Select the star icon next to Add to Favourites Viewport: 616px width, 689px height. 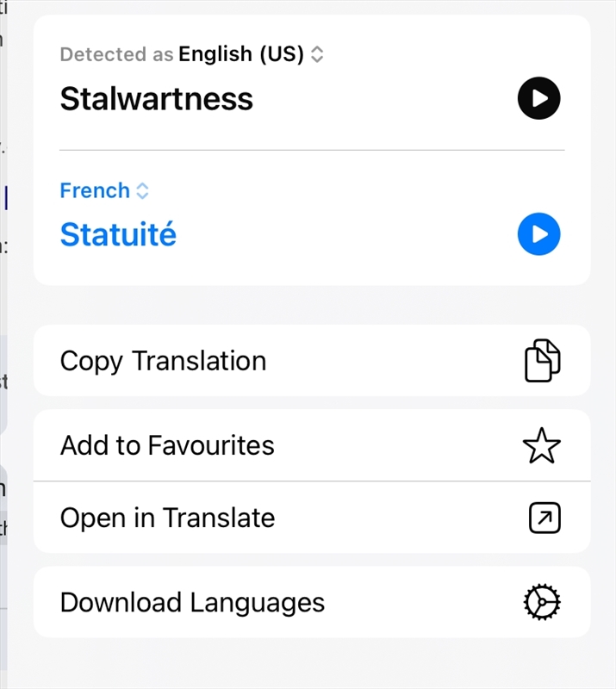click(541, 445)
